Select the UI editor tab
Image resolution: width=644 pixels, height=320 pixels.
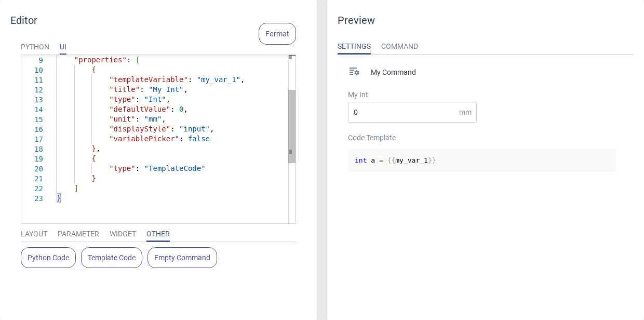pyautogui.click(x=63, y=47)
